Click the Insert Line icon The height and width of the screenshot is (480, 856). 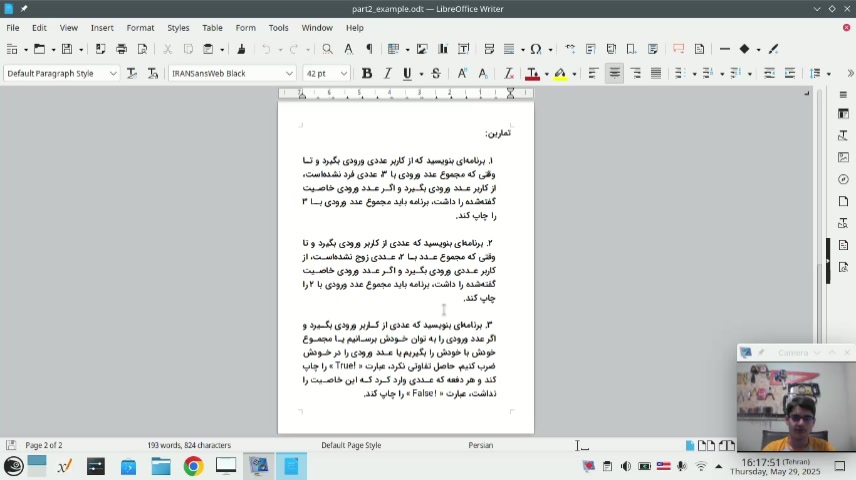725,49
